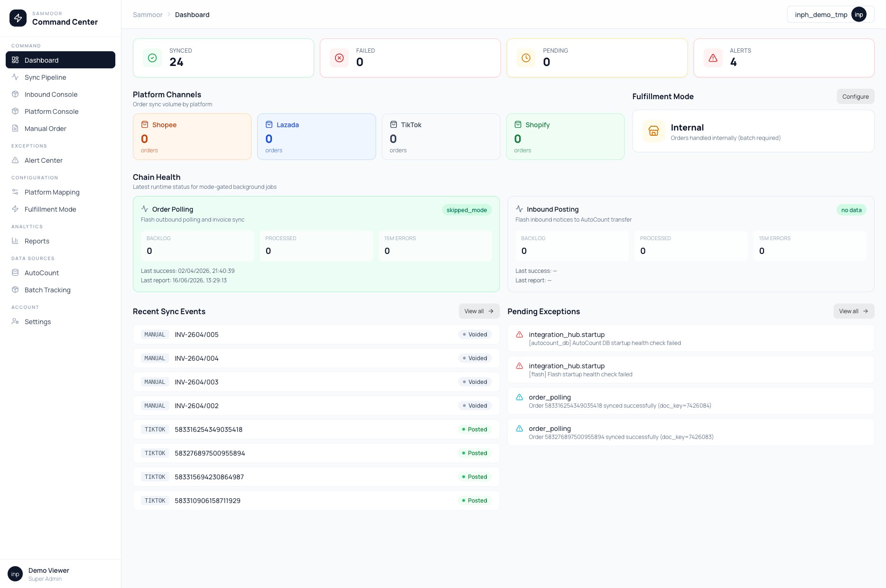Open the Lazada platform channel card

(317, 136)
